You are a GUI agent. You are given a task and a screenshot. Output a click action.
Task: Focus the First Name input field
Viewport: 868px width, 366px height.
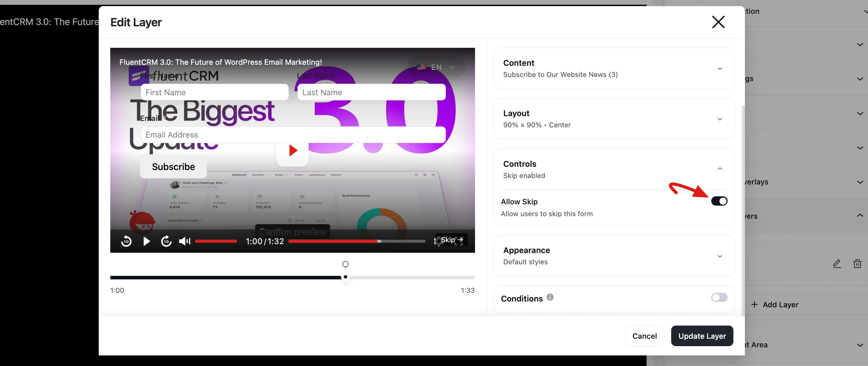(215, 92)
